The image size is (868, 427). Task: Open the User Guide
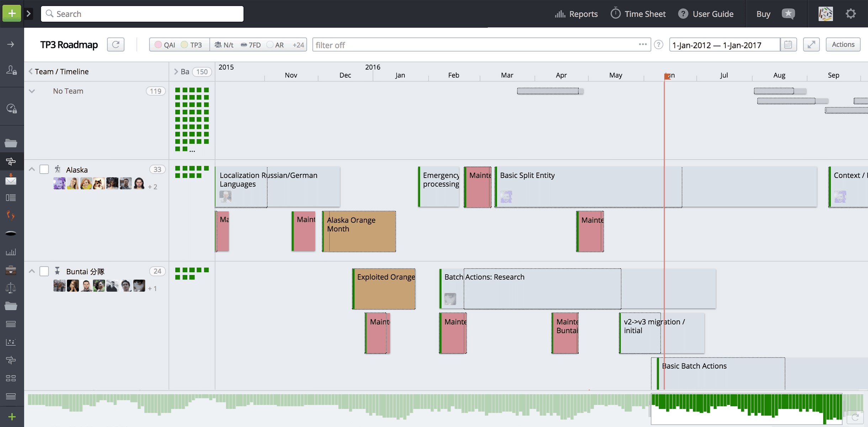706,14
